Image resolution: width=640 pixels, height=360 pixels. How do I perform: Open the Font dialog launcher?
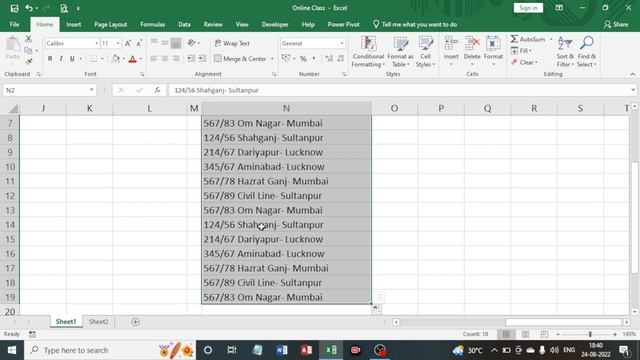[x=142, y=74]
